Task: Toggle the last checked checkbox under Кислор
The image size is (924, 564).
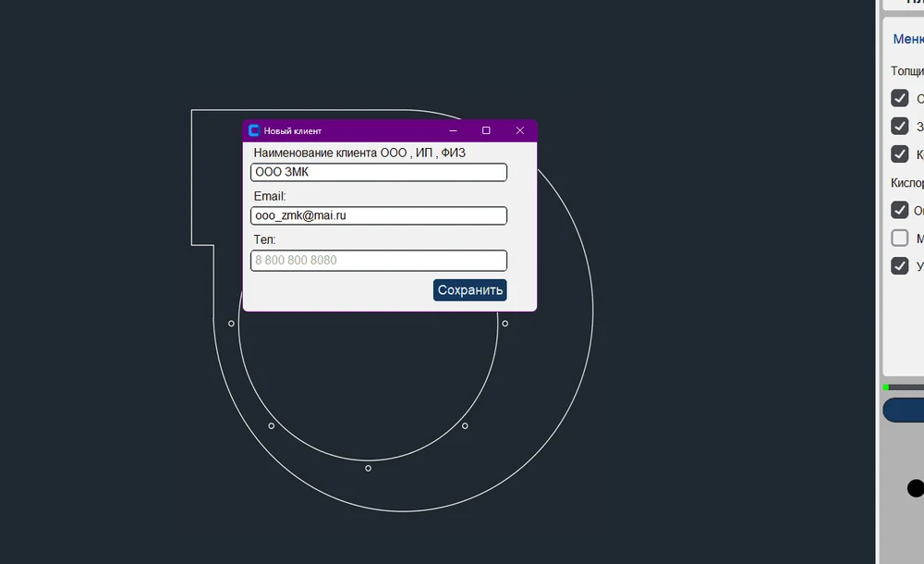Action: (x=900, y=266)
